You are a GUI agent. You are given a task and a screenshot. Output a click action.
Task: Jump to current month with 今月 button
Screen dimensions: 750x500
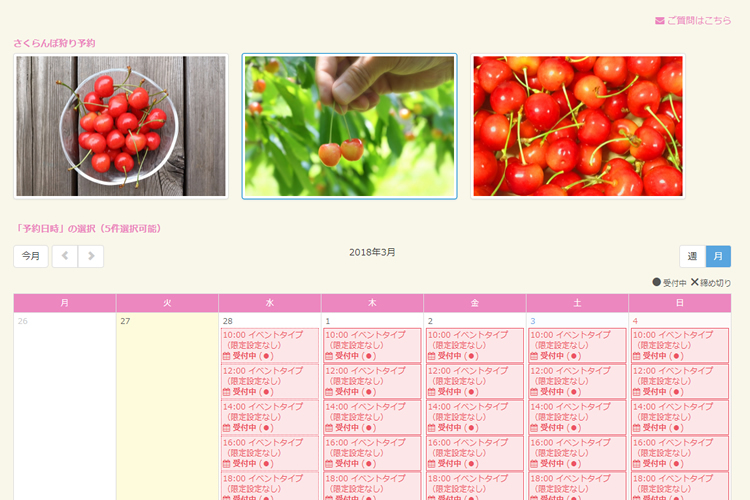(31, 256)
